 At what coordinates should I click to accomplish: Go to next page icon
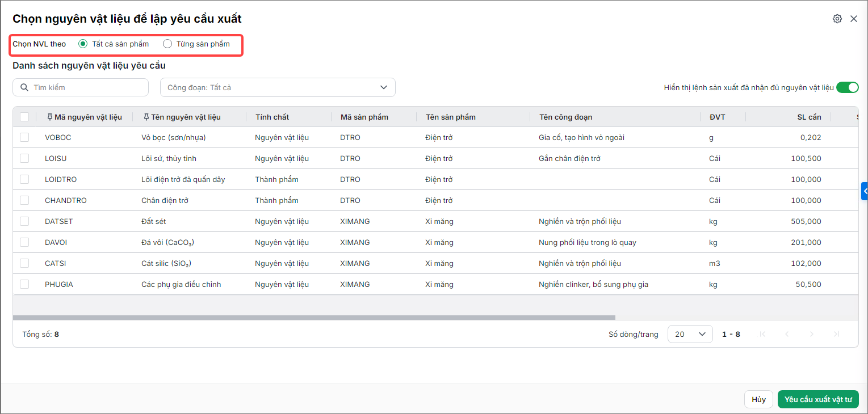click(812, 334)
